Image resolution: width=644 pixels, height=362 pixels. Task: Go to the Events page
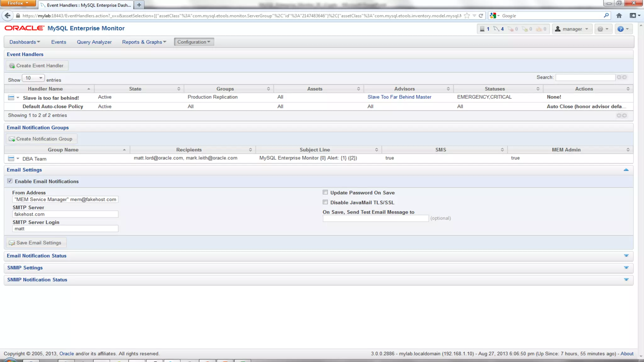58,42
